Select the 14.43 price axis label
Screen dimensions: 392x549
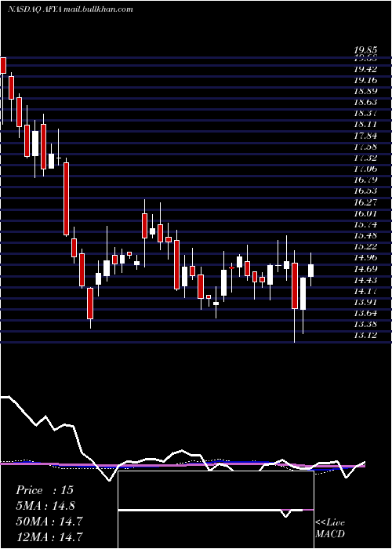(366, 280)
